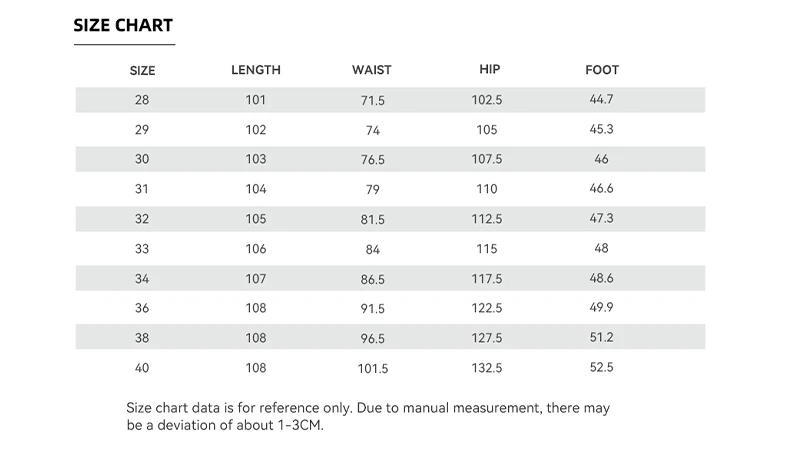
Task: Select the waist value 96.5
Action: 372,339
